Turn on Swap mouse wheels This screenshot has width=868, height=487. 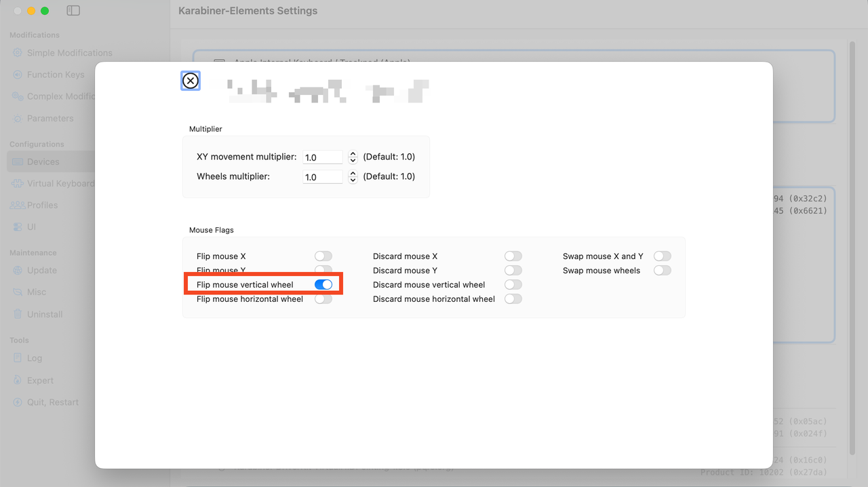pos(662,271)
